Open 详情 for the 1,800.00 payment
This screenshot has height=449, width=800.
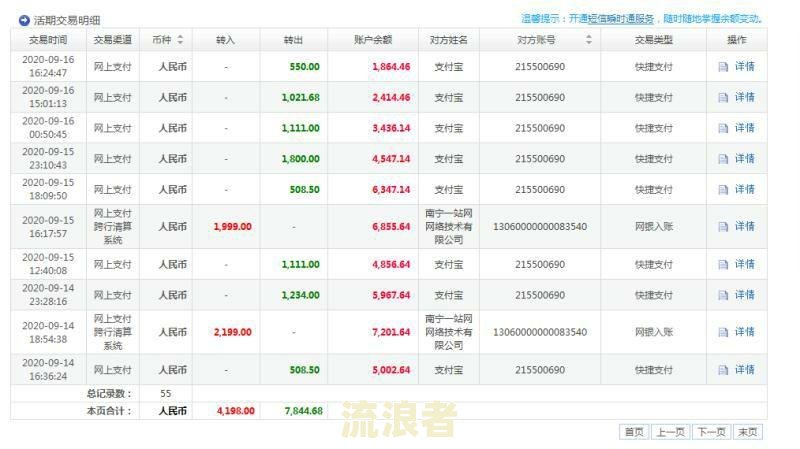[744, 159]
